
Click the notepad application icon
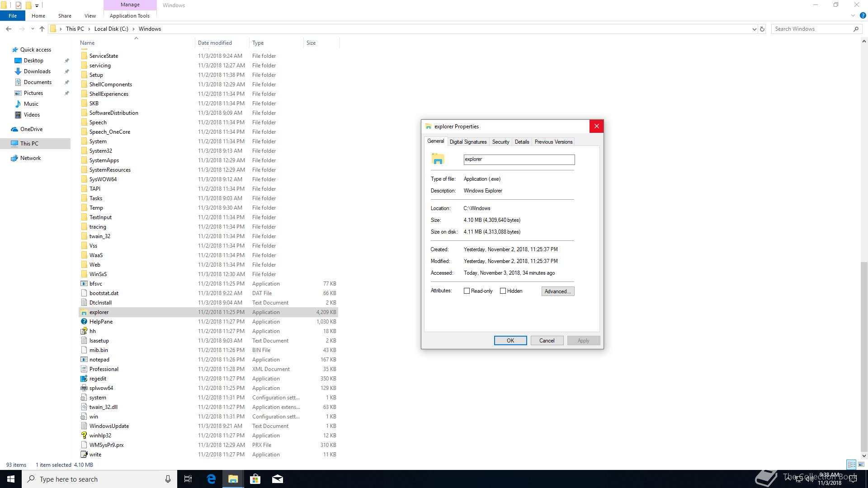[x=84, y=360]
